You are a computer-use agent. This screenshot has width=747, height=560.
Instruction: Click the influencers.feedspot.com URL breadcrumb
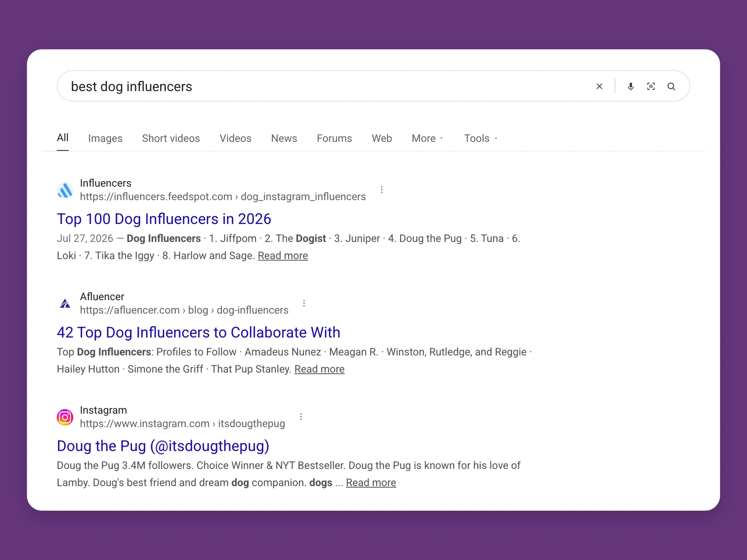[223, 196]
